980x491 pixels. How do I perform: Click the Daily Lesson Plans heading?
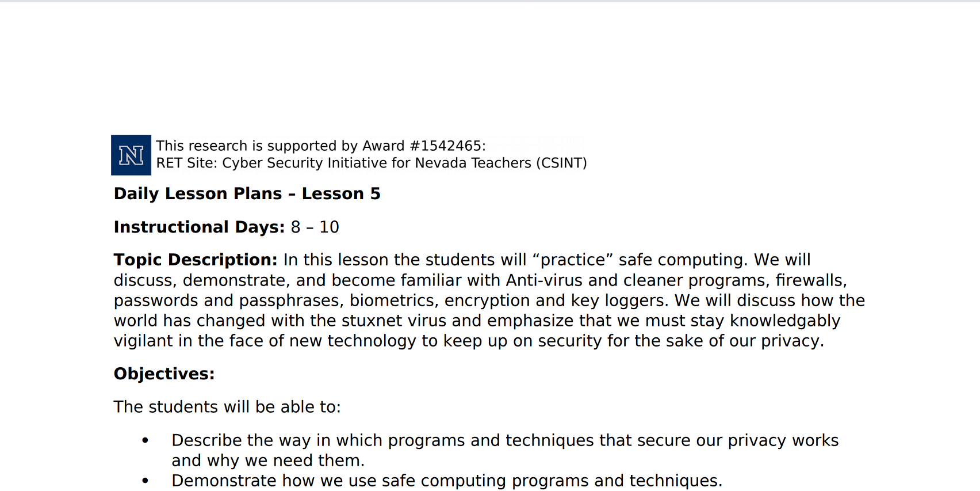pos(247,194)
